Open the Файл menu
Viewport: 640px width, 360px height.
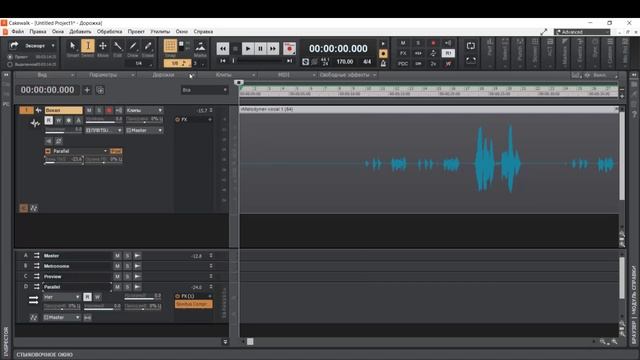17,31
